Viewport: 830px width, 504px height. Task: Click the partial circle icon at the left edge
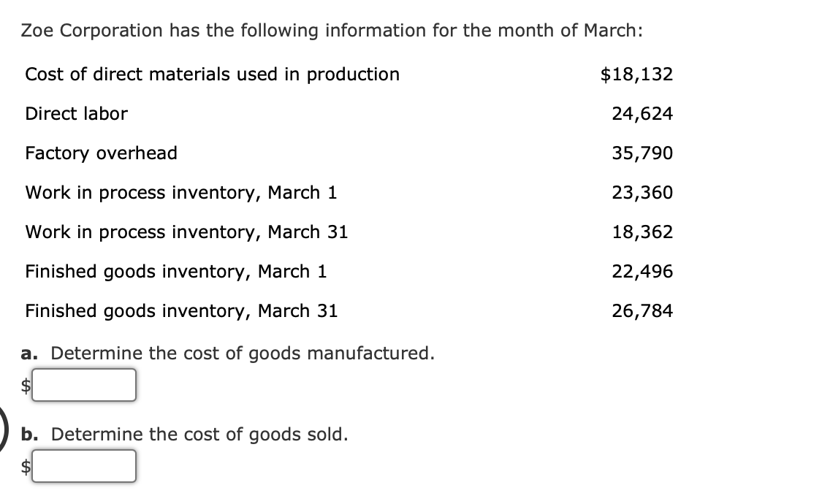point(4,427)
